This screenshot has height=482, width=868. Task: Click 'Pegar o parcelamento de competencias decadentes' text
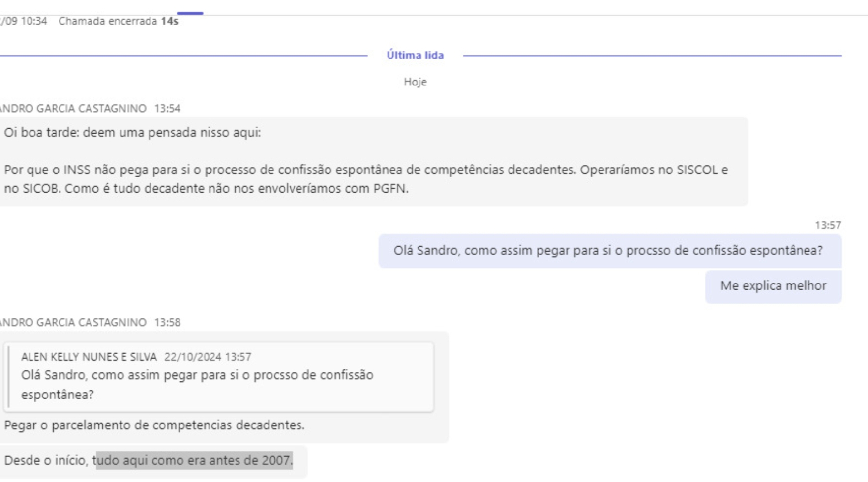[x=154, y=425]
